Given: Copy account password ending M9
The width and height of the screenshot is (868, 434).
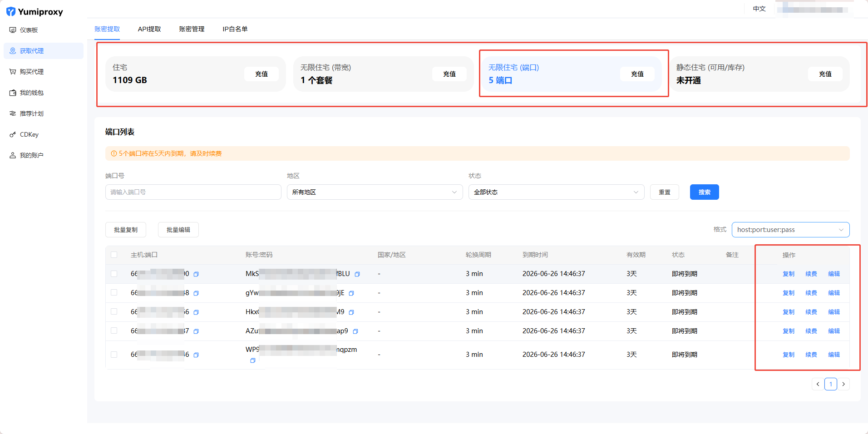Looking at the screenshot, I should point(351,312).
